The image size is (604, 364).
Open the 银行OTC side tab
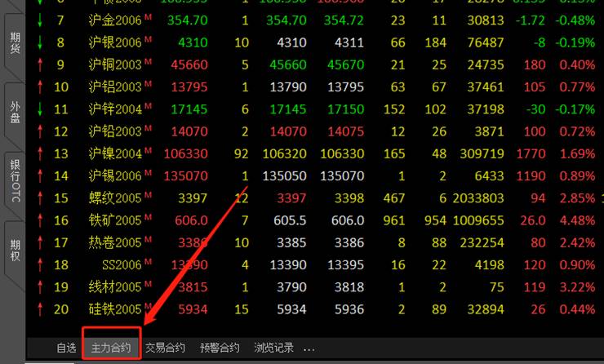coord(15,181)
